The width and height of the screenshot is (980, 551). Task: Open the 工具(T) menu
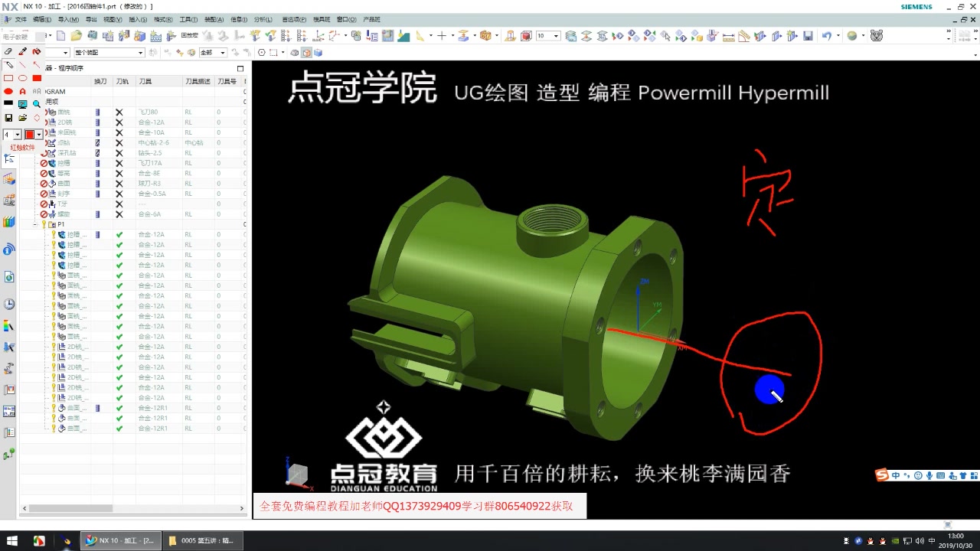[x=188, y=19]
